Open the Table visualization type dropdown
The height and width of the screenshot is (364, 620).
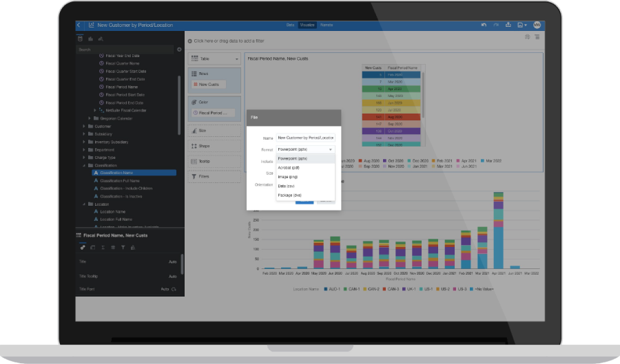point(215,58)
